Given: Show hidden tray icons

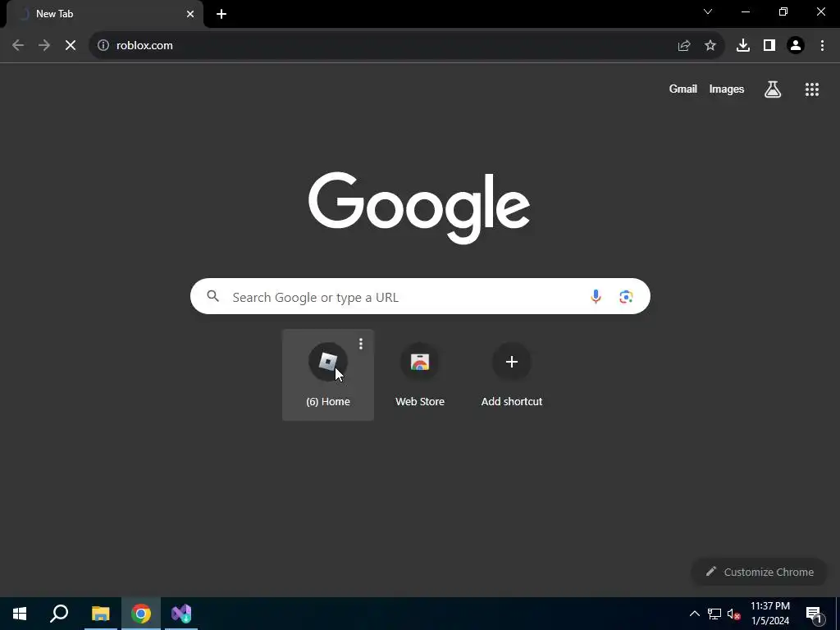Looking at the screenshot, I should coord(694,614).
